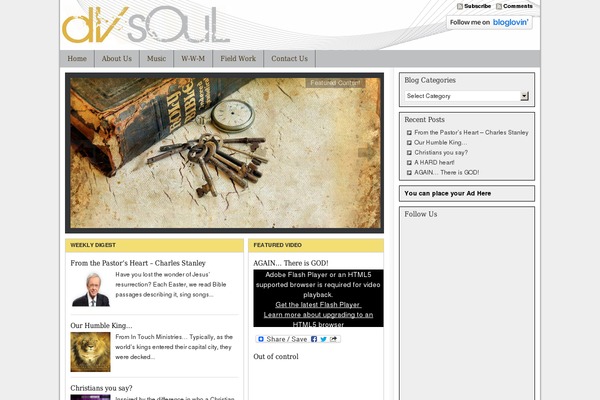This screenshot has height=400, width=600.
Task: Open recent post Christians you say?
Action: (441, 152)
